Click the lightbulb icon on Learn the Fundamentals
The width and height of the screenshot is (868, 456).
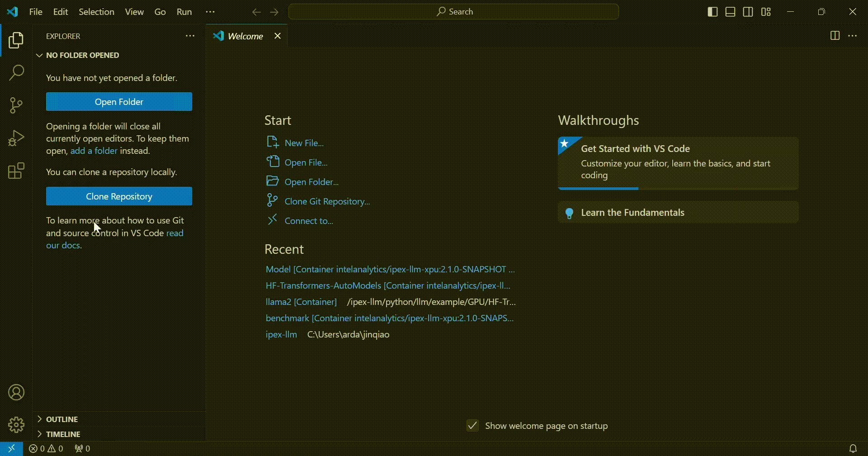click(569, 213)
